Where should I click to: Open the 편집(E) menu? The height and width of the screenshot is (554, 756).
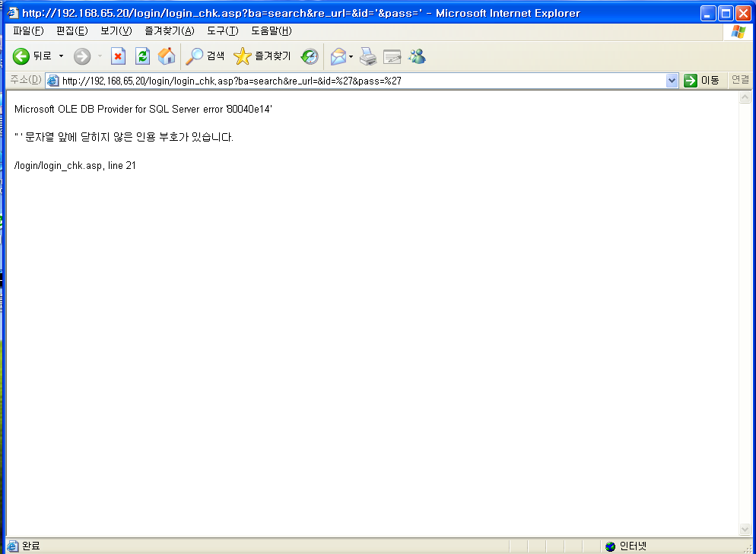coord(71,31)
